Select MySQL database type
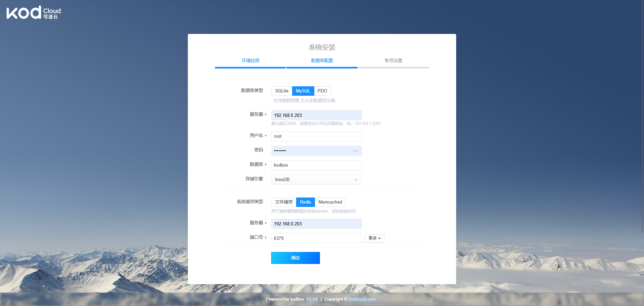 [303, 91]
